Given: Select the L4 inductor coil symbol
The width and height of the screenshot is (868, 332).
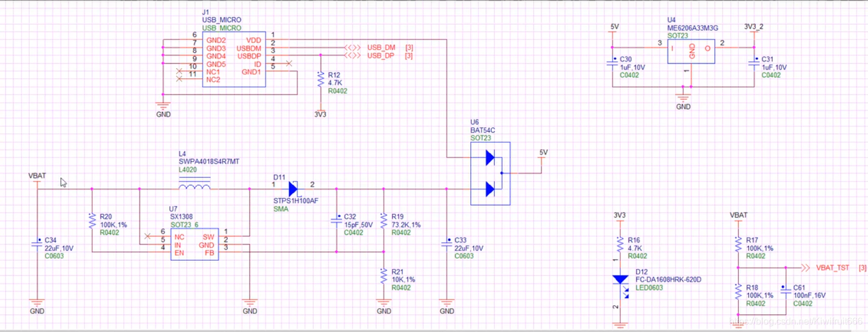Looking at the screenshot, I should [x=195, y=187].
